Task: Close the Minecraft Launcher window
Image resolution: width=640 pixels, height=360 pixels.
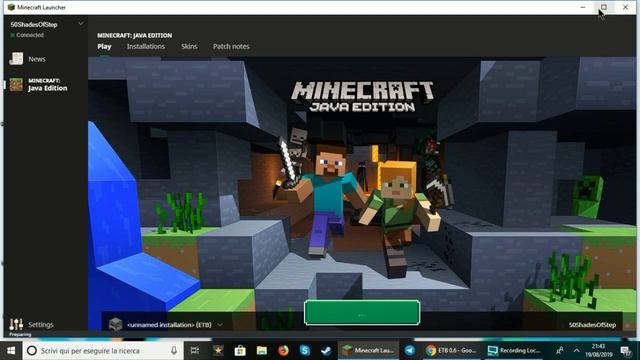Action: 625,7
